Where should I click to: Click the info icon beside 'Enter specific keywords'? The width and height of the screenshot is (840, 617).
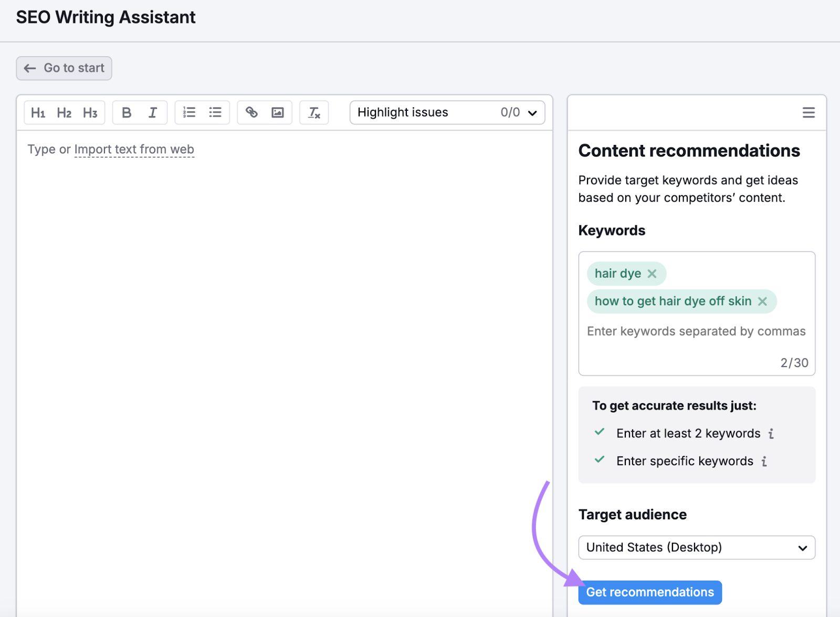pos(764,461)
